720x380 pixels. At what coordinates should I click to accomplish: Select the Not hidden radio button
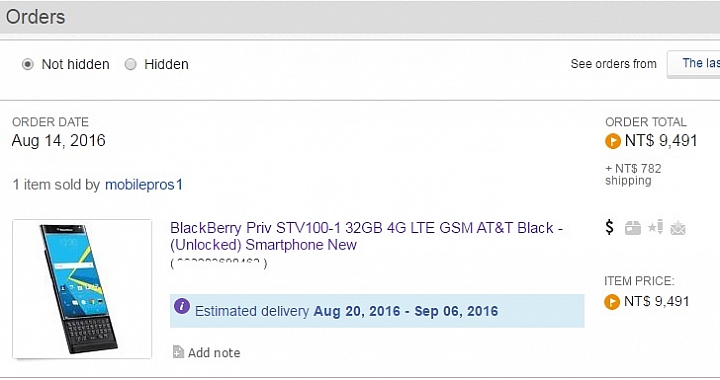click(x=28, y=64)
